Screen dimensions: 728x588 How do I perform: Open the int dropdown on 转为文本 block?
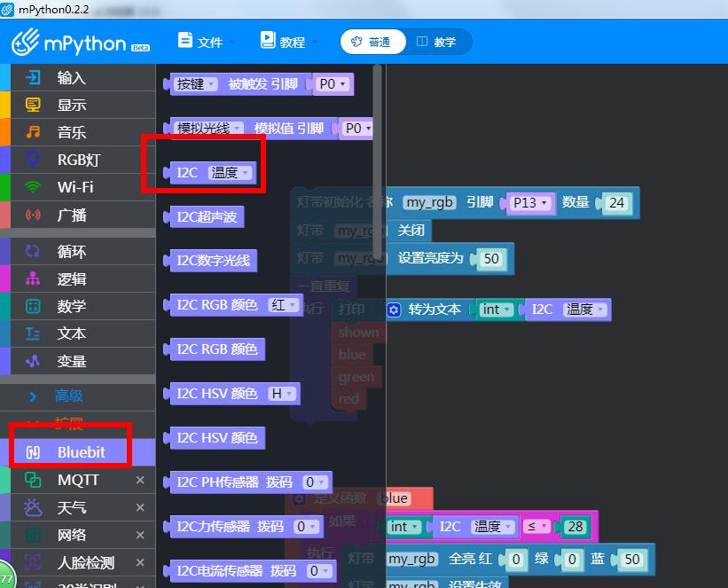coord(496,310)
